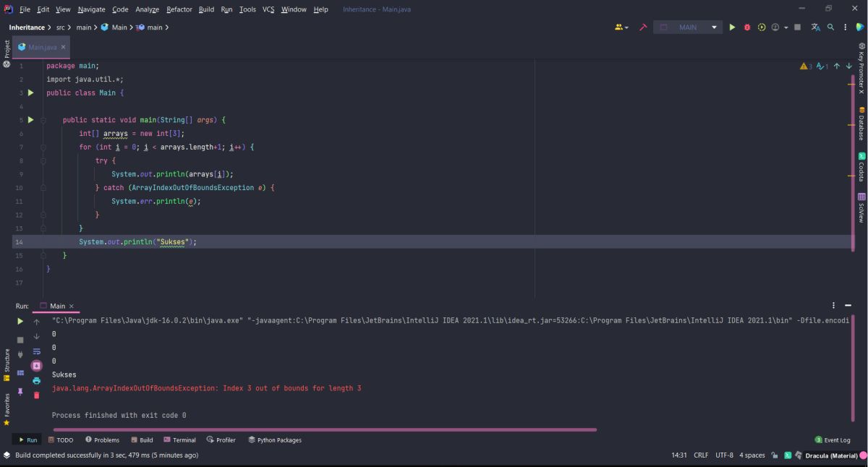
Task: Open the Refactor menu
Action: pyautogui.click(x=179, y=9)
